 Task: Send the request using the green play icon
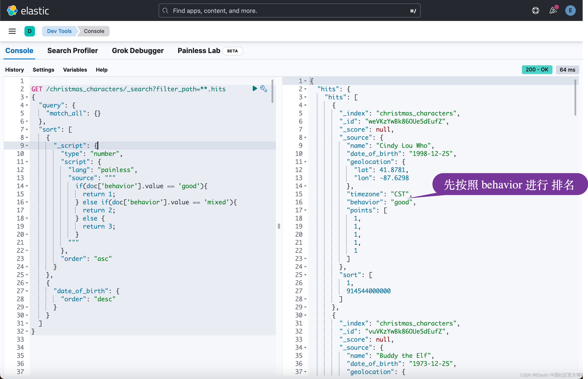(x=255, y=89)
